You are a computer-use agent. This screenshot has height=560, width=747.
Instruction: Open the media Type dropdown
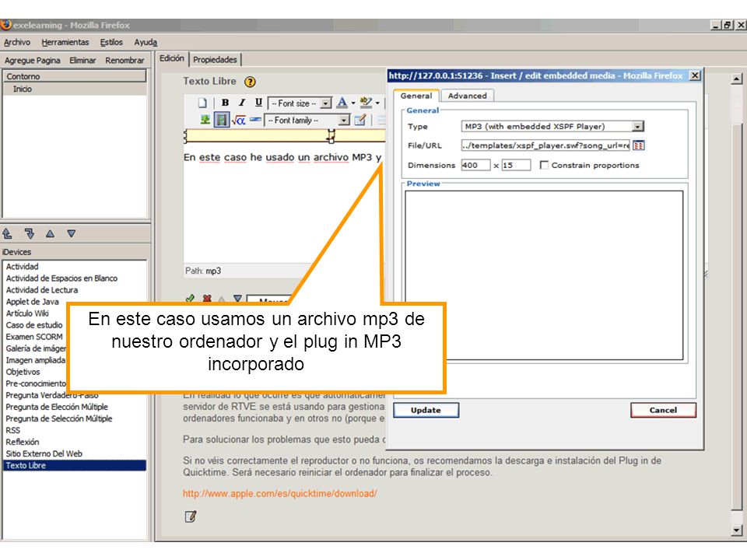pyautogui.click(x=552, y=127)
